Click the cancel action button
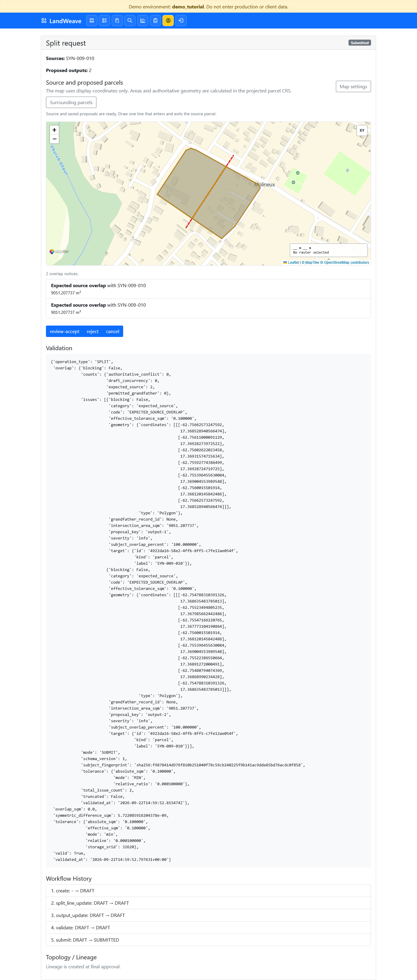Screen dimensions: 417x980 [x=112, y=331]
